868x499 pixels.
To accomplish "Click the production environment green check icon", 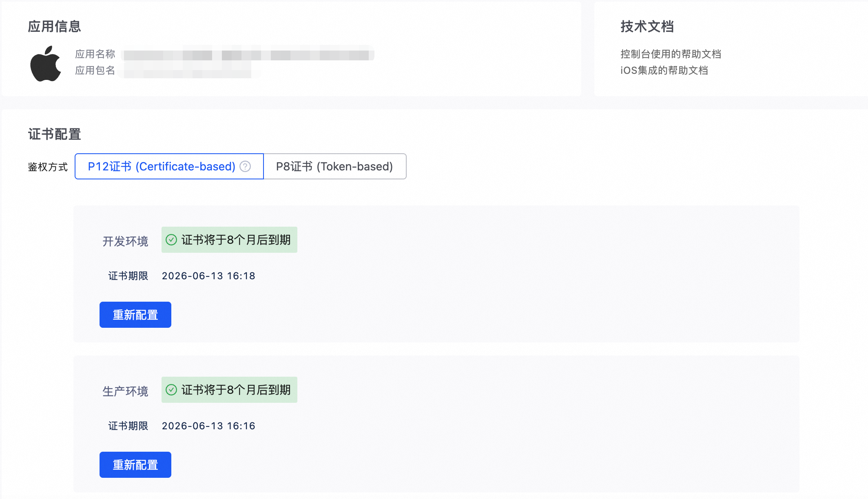I will click(171, 390).
